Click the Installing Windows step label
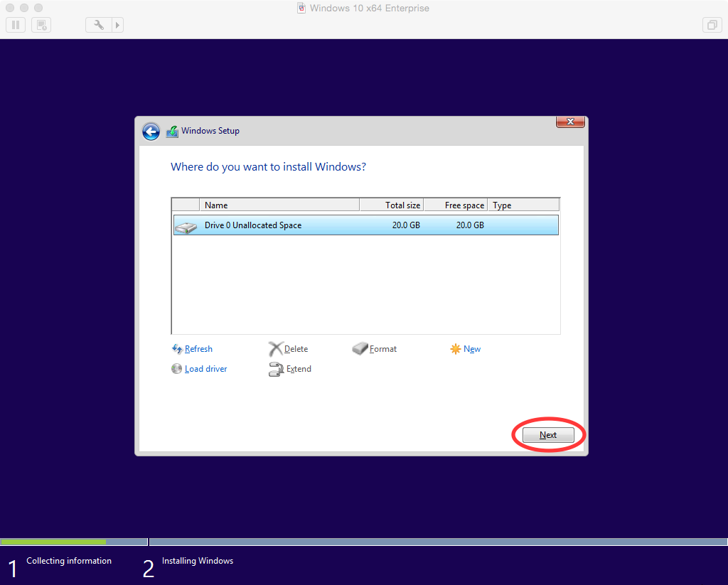The height and width of the screenshot is (585, 728). (x=198, y=561)
